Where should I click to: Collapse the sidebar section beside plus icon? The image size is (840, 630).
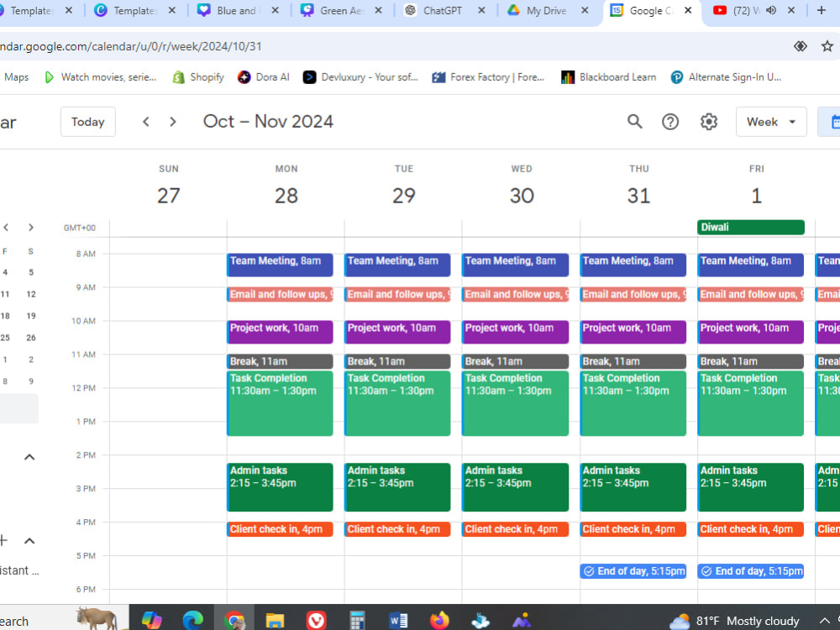29,540
